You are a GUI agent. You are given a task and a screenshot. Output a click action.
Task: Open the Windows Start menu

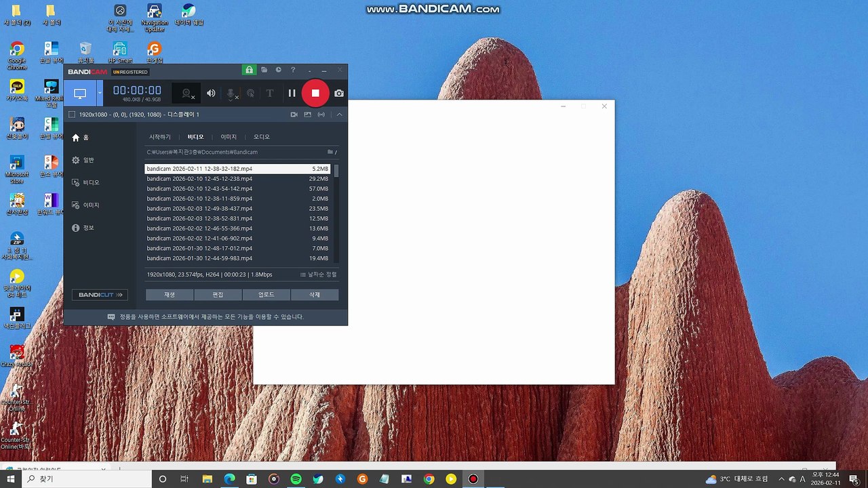tap(11, 479)
